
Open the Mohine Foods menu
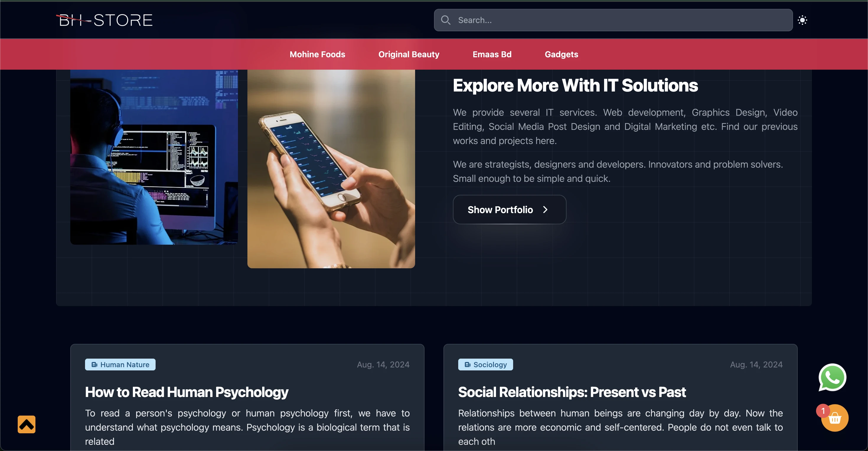(x=317, y=54)
